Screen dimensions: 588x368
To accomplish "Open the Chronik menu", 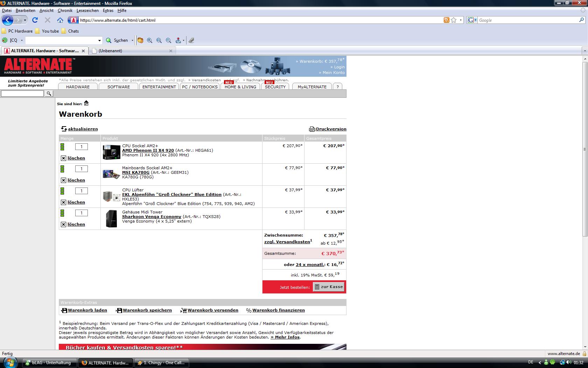I will pyautogui.click(x=65, y=11).
